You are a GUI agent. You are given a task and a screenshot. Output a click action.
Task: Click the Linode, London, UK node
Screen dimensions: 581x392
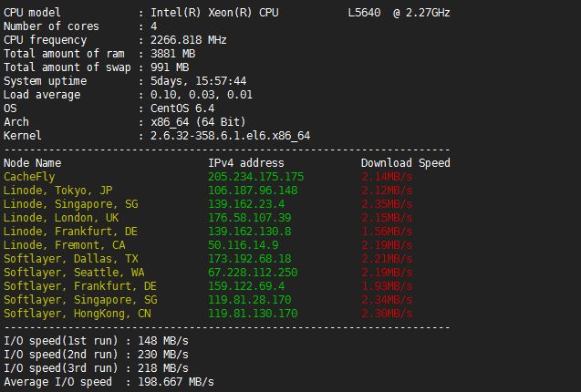point(61,218)
